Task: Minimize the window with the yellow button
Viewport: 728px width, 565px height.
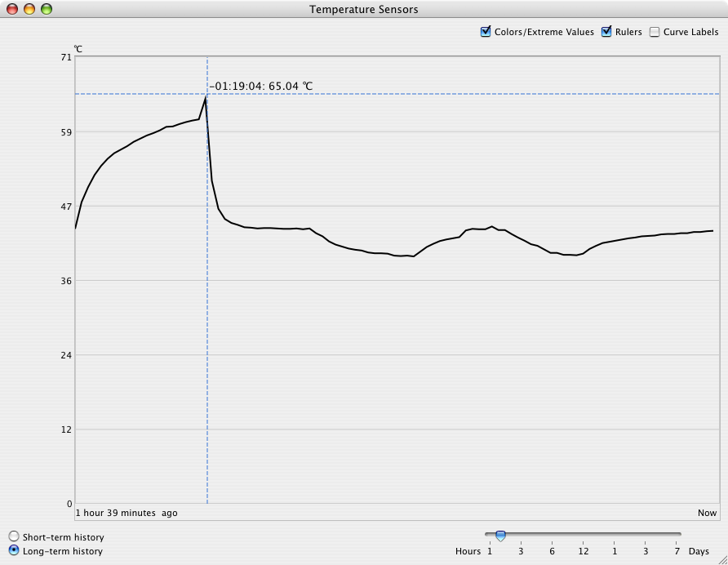Action: point(29,10)
